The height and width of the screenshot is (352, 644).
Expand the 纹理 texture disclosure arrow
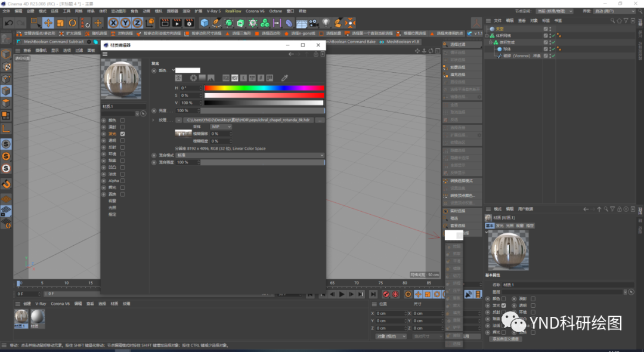pos(153,120)
